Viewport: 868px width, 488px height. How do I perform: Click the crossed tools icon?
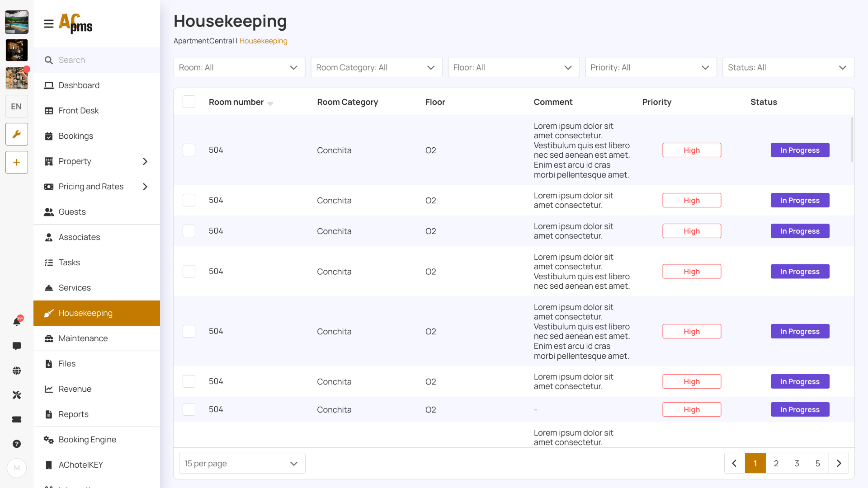(x=17, y=395)
